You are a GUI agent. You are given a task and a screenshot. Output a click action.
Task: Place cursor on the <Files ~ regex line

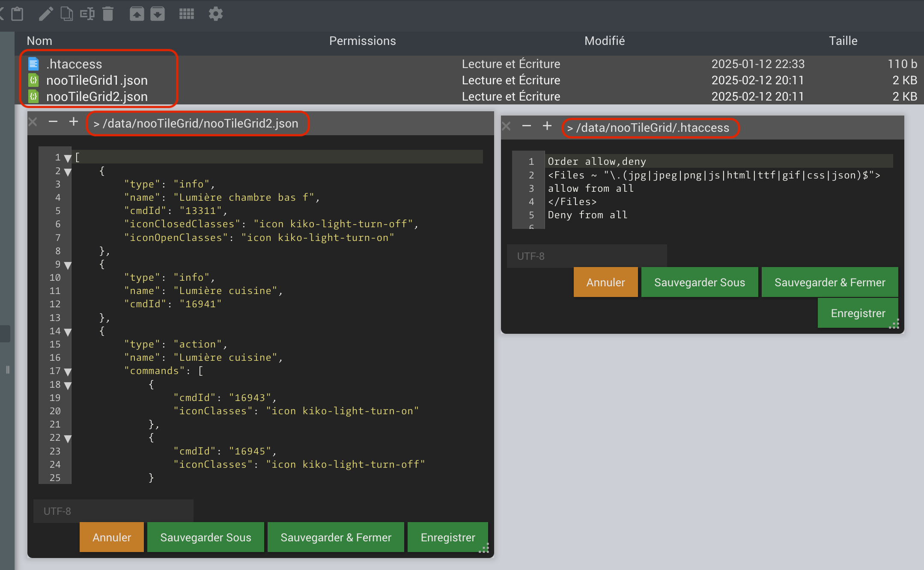714,175
